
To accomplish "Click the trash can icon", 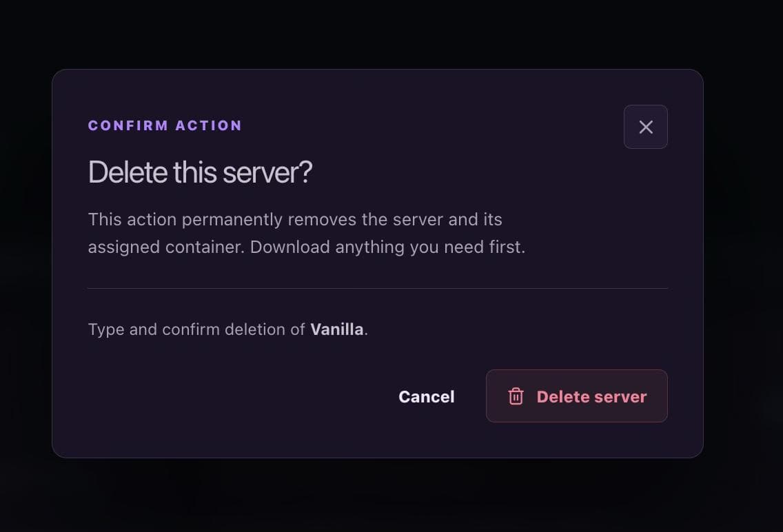I will coord(516,396).
